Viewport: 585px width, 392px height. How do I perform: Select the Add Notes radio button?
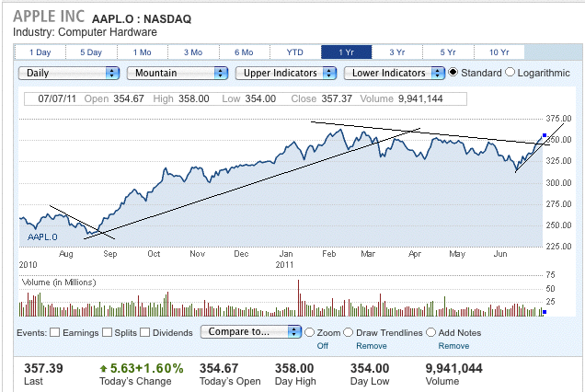tap(430, 332)
